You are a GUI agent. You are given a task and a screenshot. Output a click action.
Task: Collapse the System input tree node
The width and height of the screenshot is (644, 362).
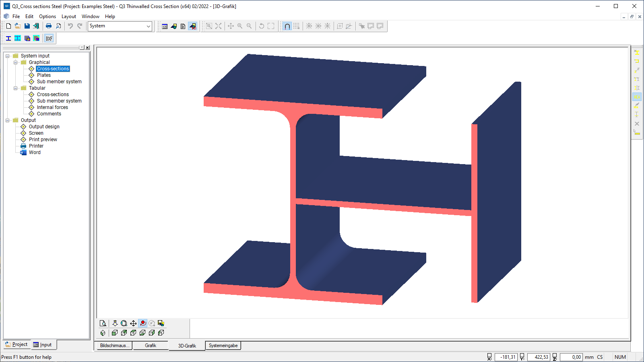(x=7, y=56)
